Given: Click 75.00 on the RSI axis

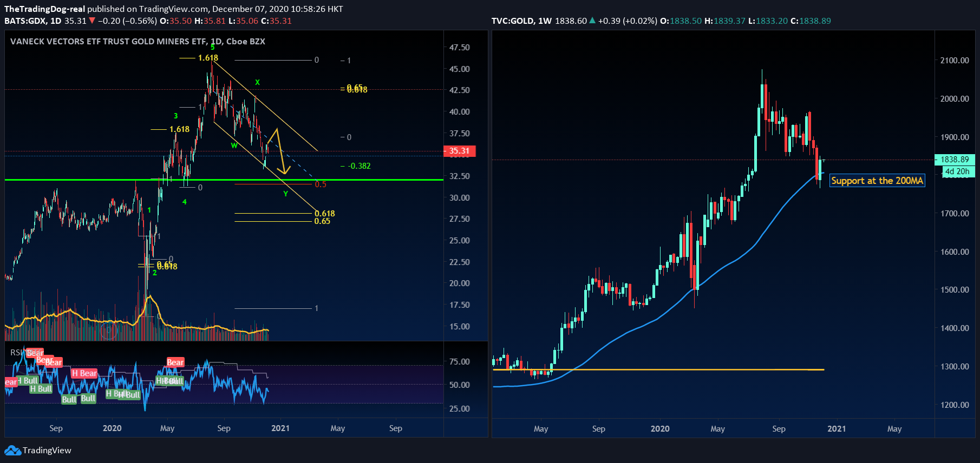Looking at the screenshot, I should [x=460, y=361].
